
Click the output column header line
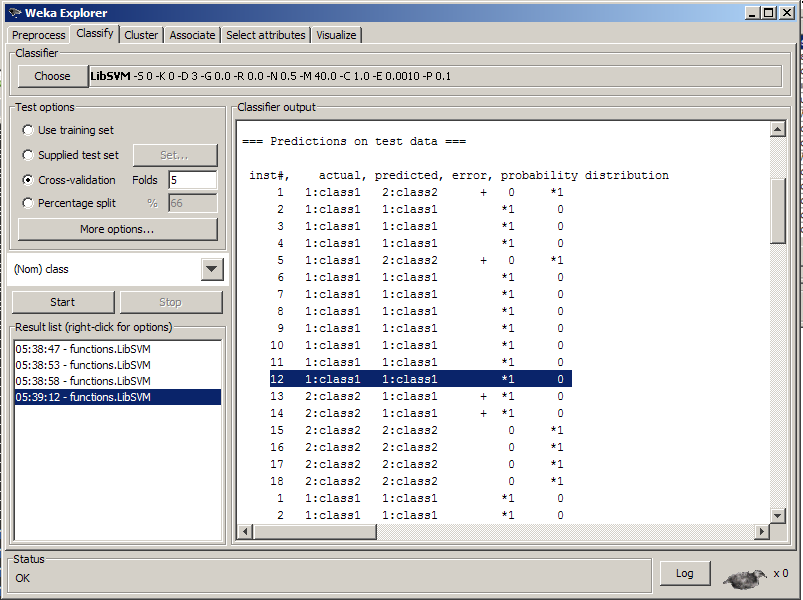(x=459, y=176)
